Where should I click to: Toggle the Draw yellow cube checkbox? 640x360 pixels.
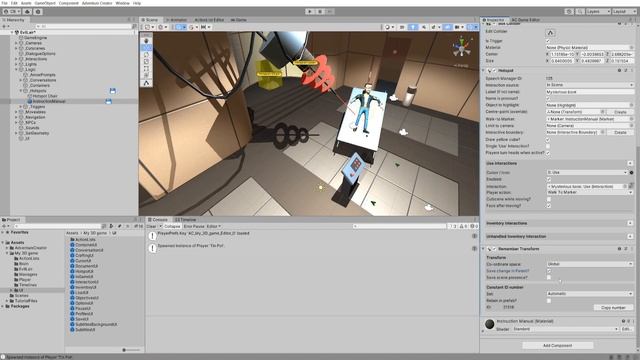coord(548,140)
